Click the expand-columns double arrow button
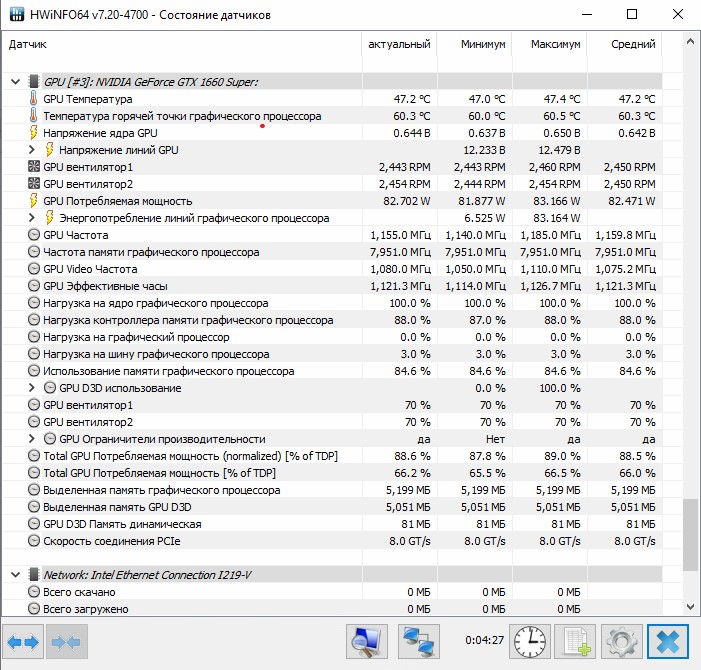Image resolution: width=701 pixels, height=670 pixels. click(x=23, y=642)
